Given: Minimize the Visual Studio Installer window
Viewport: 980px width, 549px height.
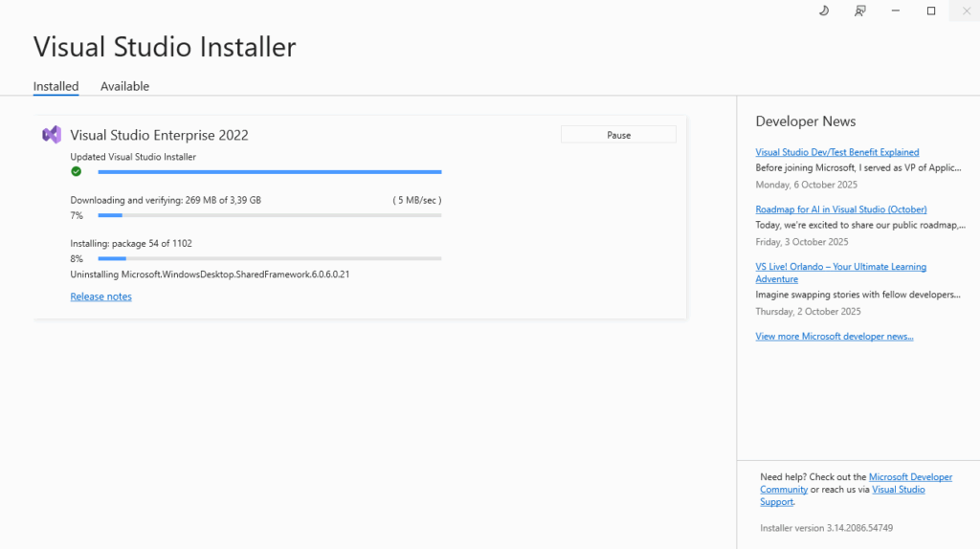Looking at the screenshot, I should [896, 11].
